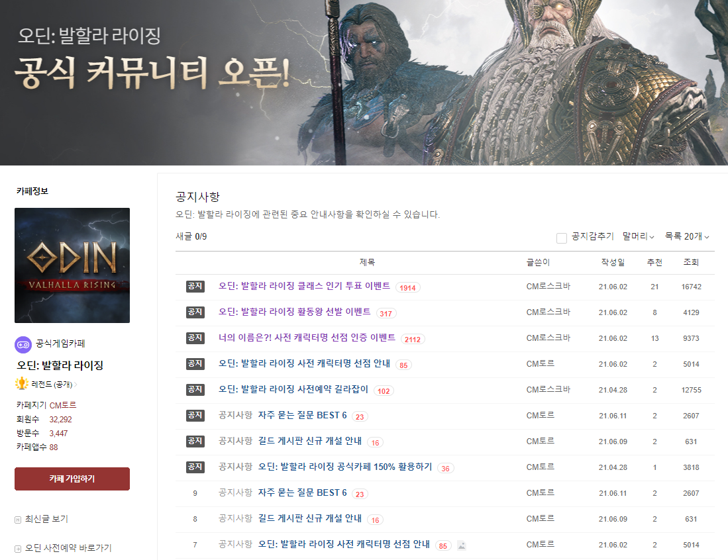Click the 추천 column header
Image resolution: width=728 pixels, height=560 pixels.
click(654, 262)
